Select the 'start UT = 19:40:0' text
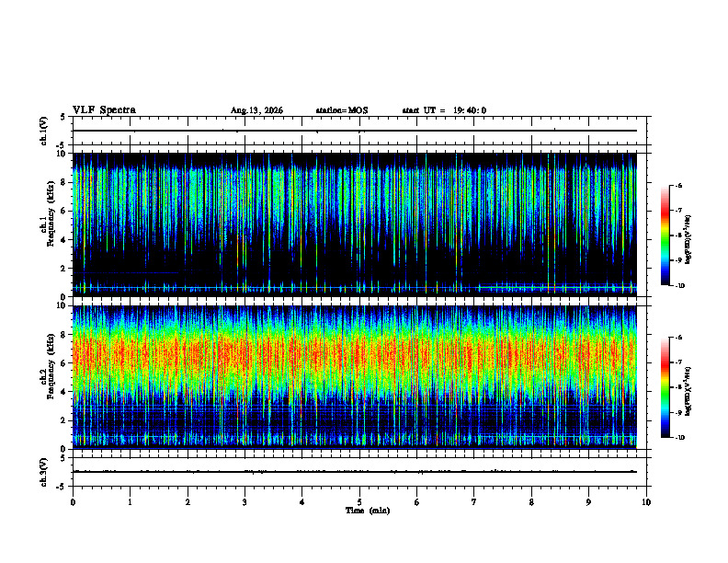 coord(444,110)
